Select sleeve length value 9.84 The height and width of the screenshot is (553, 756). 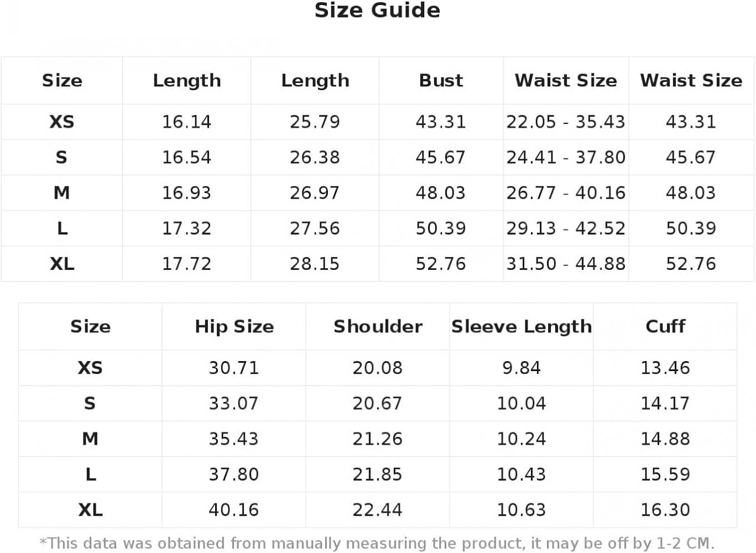click(x=521, y=368)
